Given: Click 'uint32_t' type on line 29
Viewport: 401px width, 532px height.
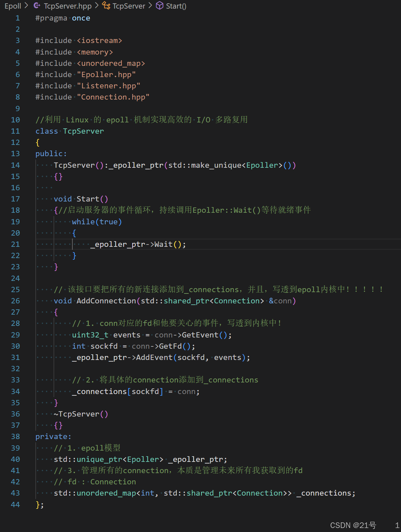Looking at the screenshot, I should (x=90, y=335).
